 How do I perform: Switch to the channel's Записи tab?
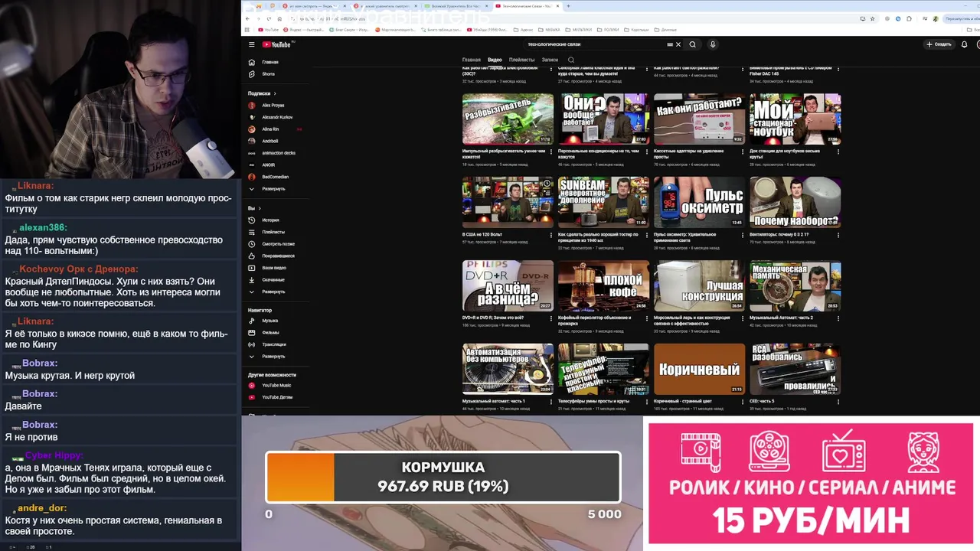[x=550, y=60]
